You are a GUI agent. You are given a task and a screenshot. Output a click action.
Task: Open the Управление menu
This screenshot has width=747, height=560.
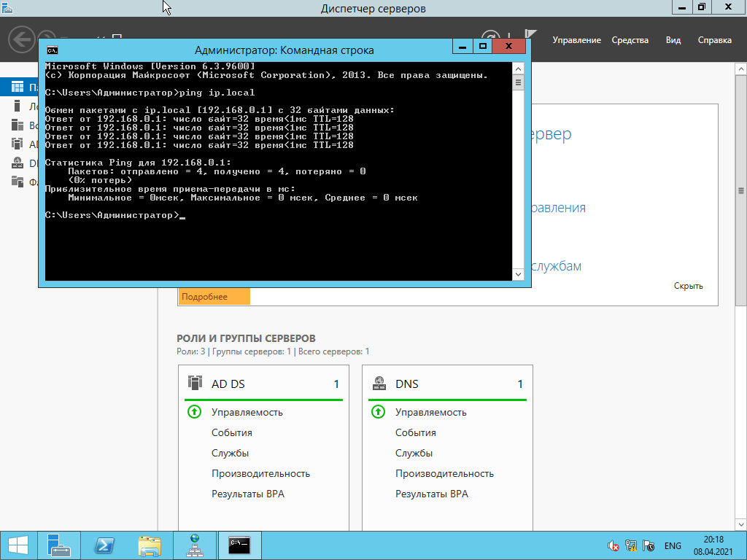(576, 40)
